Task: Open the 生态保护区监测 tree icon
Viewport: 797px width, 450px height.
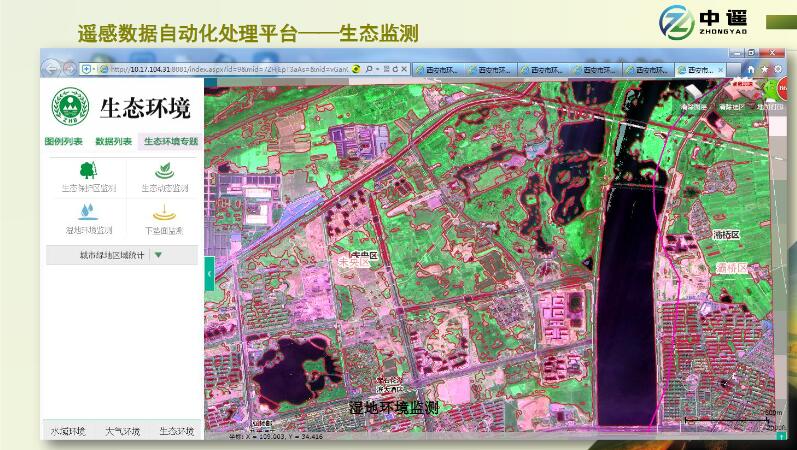Action: point(88,170)
